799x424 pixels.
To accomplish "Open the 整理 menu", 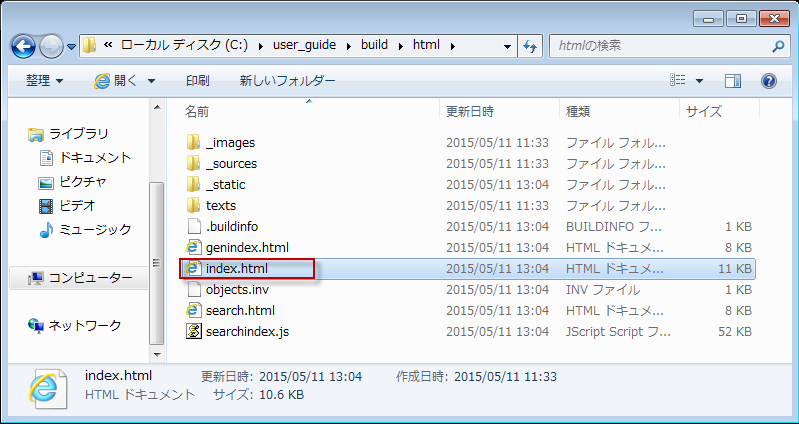I will pyautogui.click(x=45, y=81).
